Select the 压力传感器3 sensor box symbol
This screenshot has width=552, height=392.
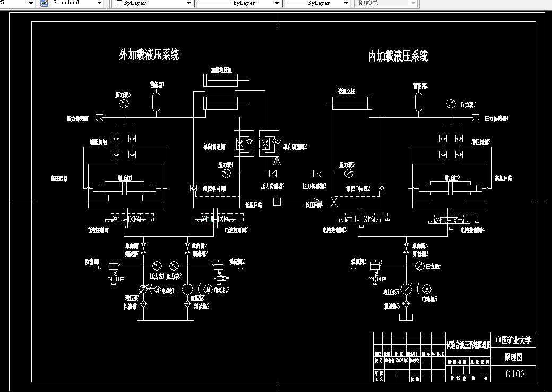(x=317, y=173)
